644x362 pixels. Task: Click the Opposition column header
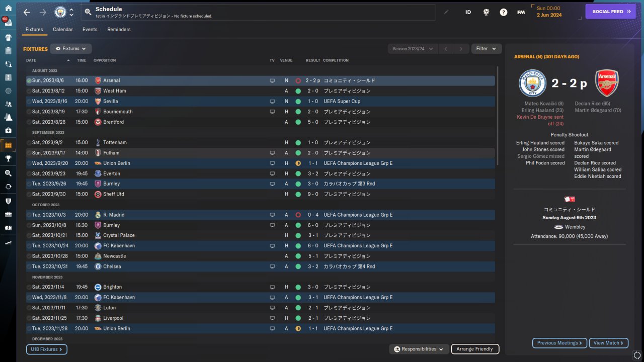coord(105,60)
